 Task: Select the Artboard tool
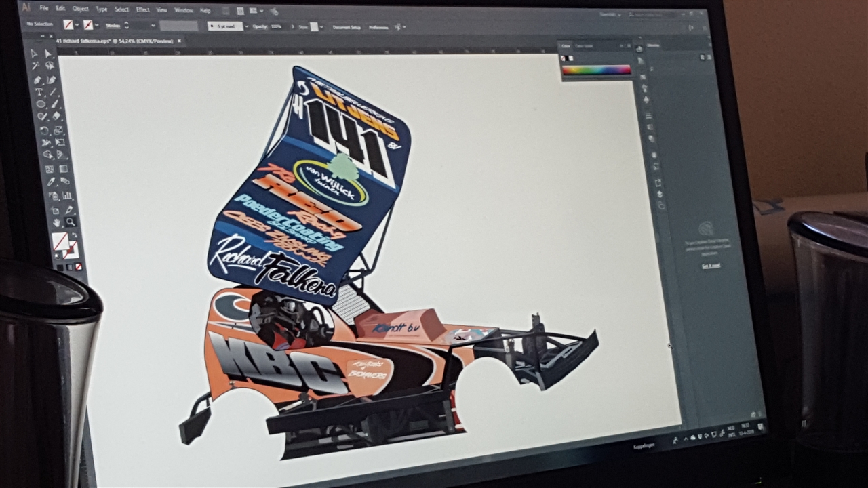pos(55,210)
